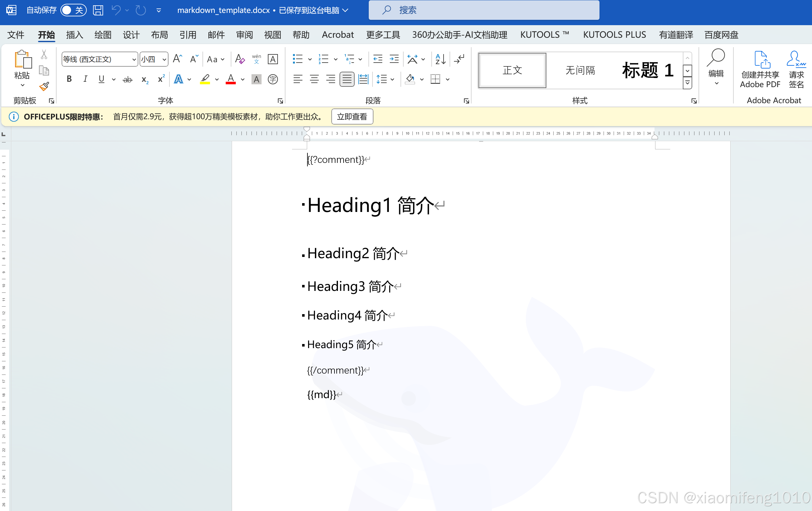Image resolution: width=812 pixels, height=511 pixels.
Task: Click the 立即查看 button
Action: pyautogui.click(x=352, y=117)
